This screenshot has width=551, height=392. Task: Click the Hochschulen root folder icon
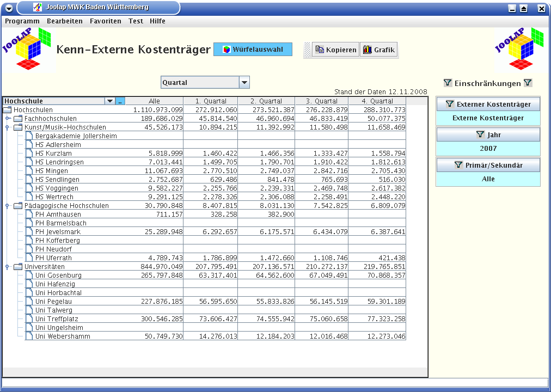click(x=8, y=110)
